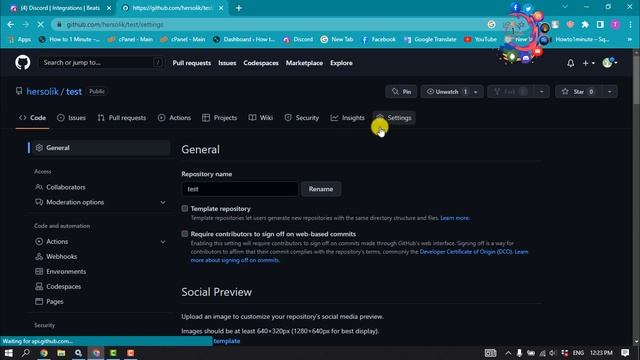The width and height of the screenshot is (640, 360).
Task: Click the browser back arrow
Action: 11,24
